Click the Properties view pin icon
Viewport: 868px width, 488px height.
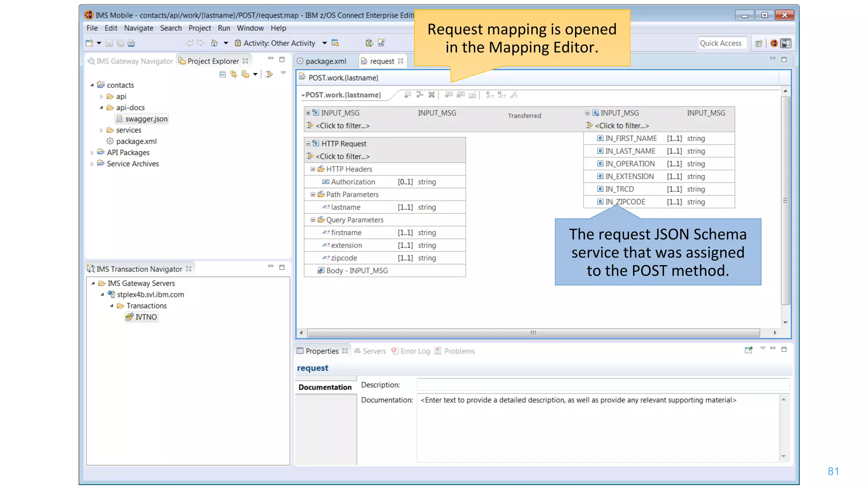pyautogui.click(x=748, y=350)
